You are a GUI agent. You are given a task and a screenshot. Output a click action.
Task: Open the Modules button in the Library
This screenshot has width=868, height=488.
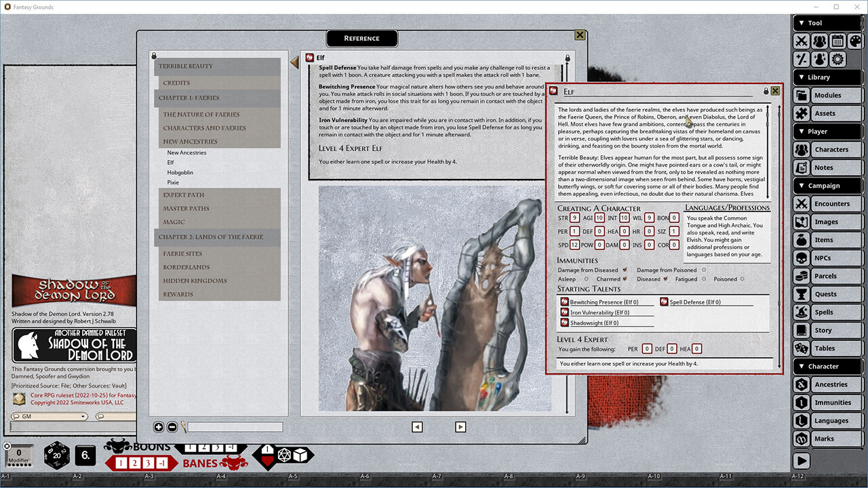point(827,95)
